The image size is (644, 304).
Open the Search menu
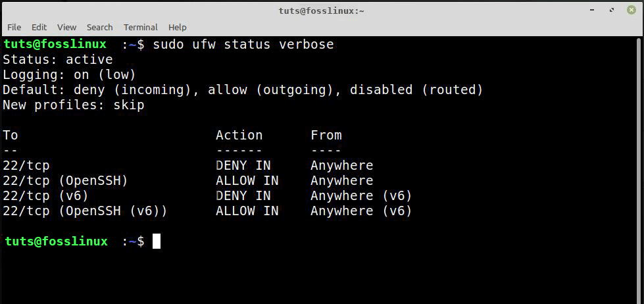[99, 27]
